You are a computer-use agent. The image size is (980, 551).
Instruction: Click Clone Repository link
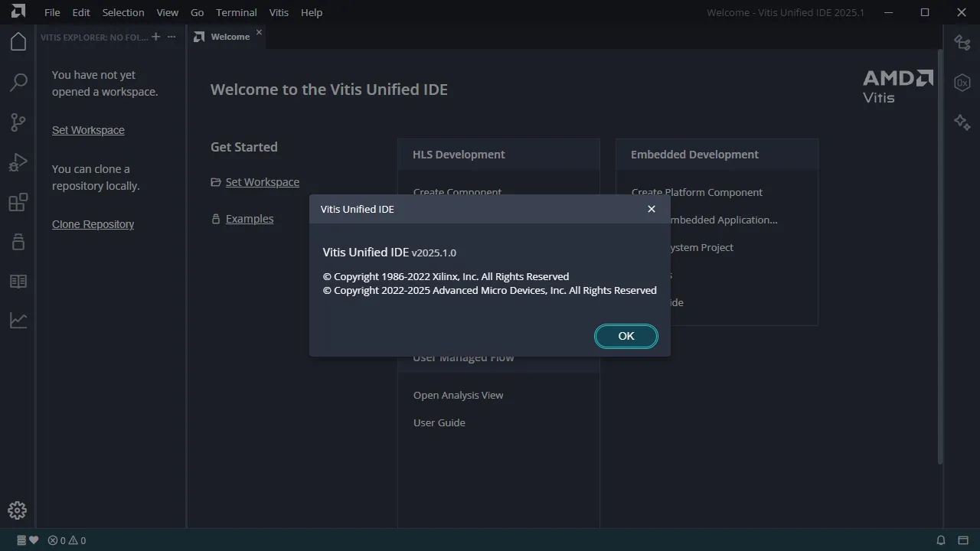tap(93, 224)
